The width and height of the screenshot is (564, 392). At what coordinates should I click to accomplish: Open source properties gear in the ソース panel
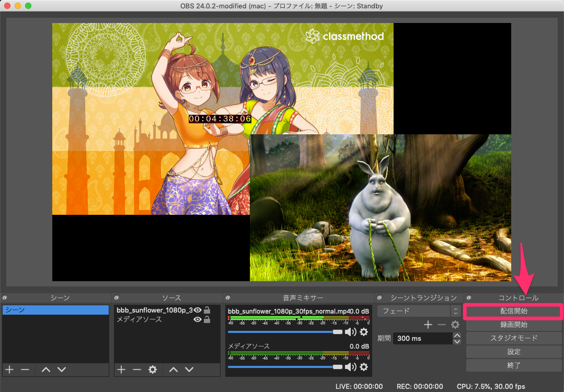point(153,370)
